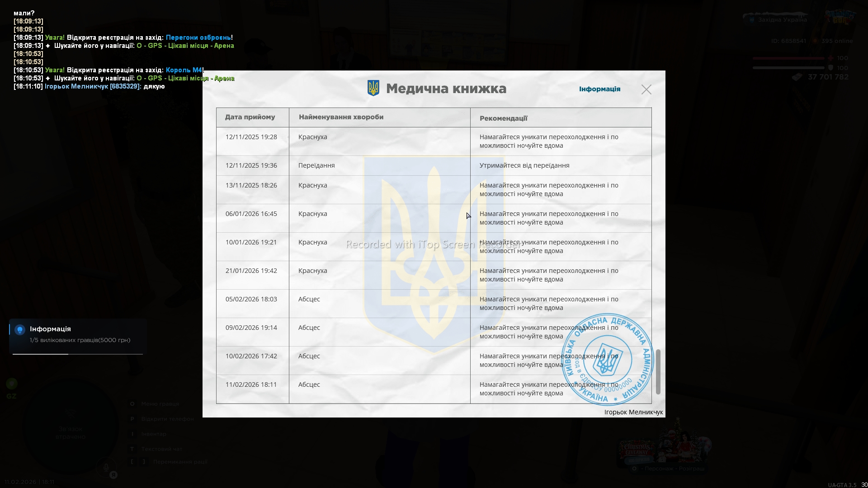Click the Дата прийому column header
The height and width of the screenshot is (488, 868).
point(250,117)
